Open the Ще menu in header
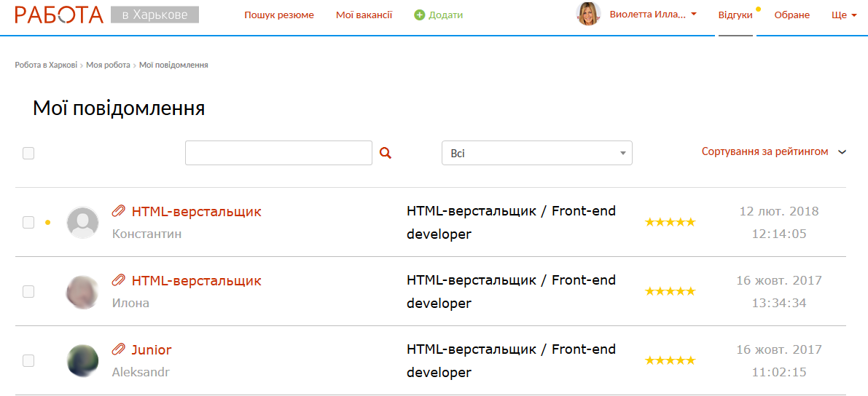 843,15
